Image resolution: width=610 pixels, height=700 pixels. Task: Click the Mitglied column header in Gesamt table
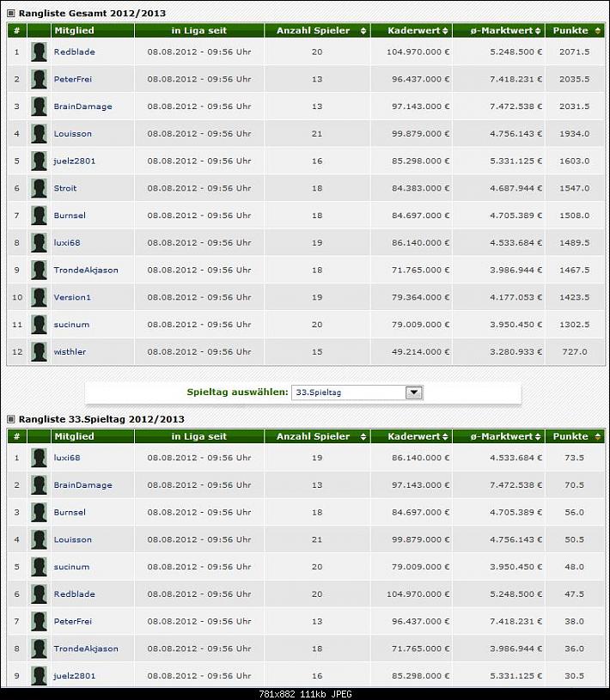click(x=73, y=31)
